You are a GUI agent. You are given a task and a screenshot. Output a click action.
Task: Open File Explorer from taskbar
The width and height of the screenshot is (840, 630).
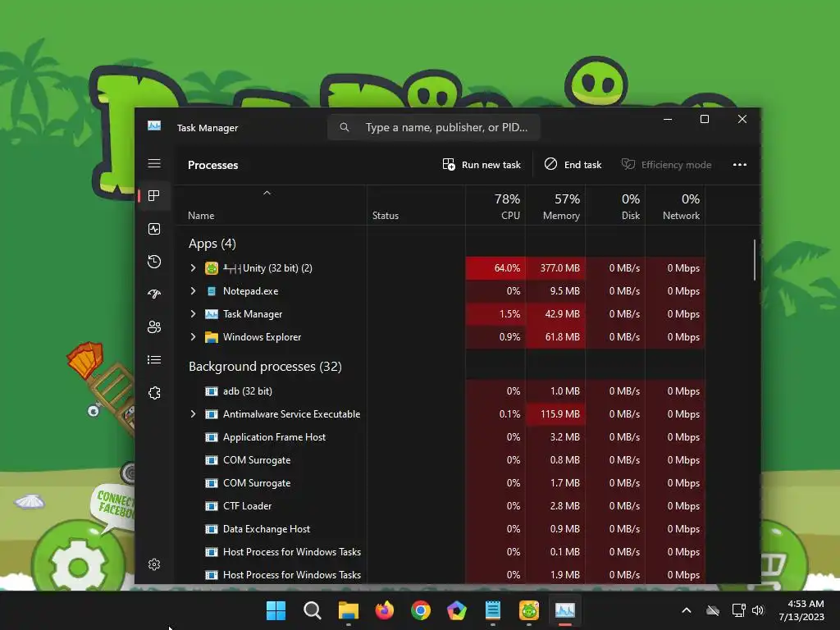pos(348,610)
